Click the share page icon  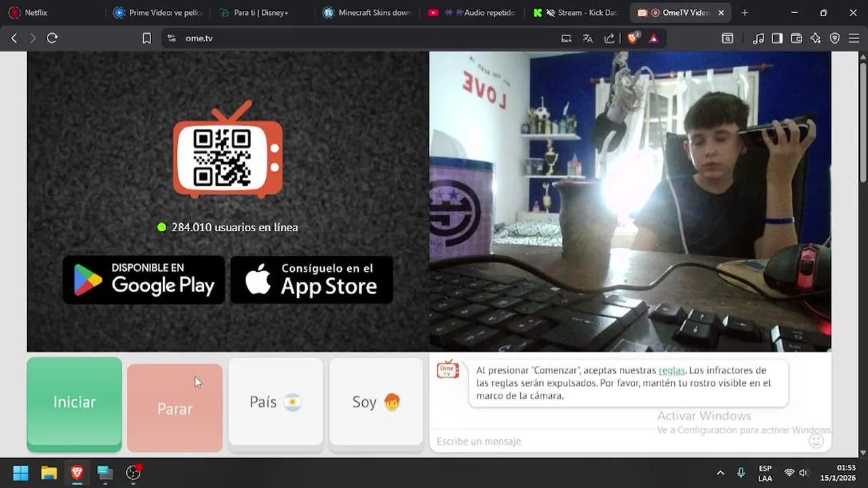[610, 39]
